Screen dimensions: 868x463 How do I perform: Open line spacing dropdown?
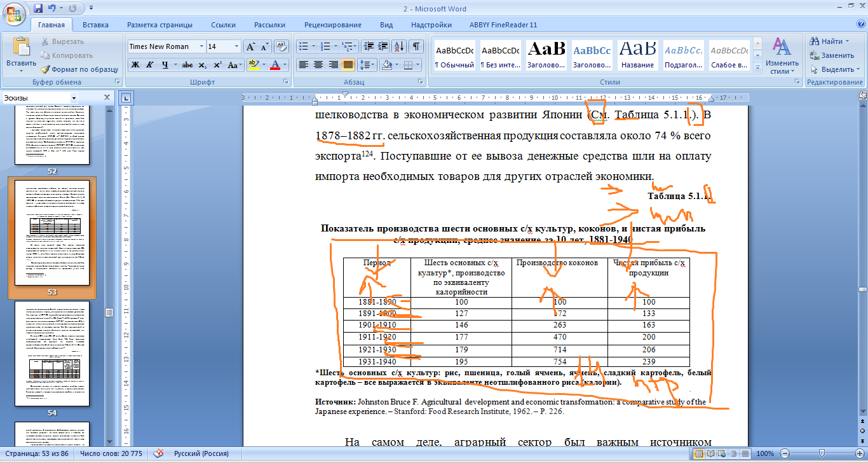(367, 65)
